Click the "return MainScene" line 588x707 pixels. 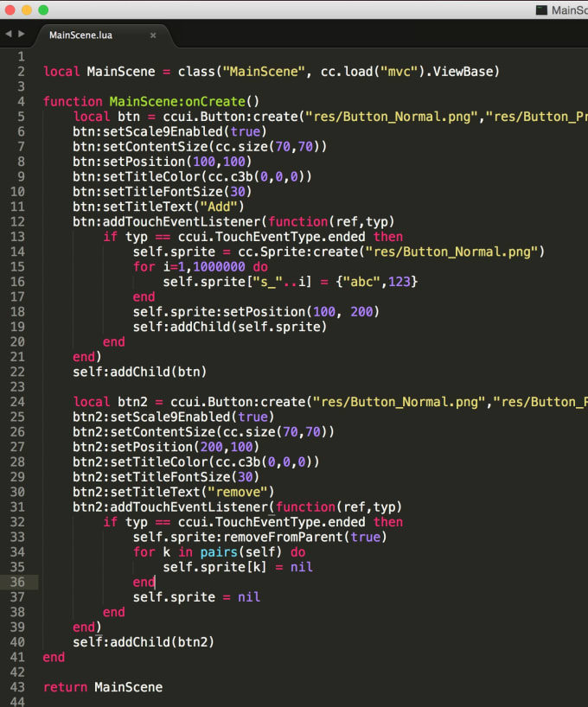[x=103, y=687]
